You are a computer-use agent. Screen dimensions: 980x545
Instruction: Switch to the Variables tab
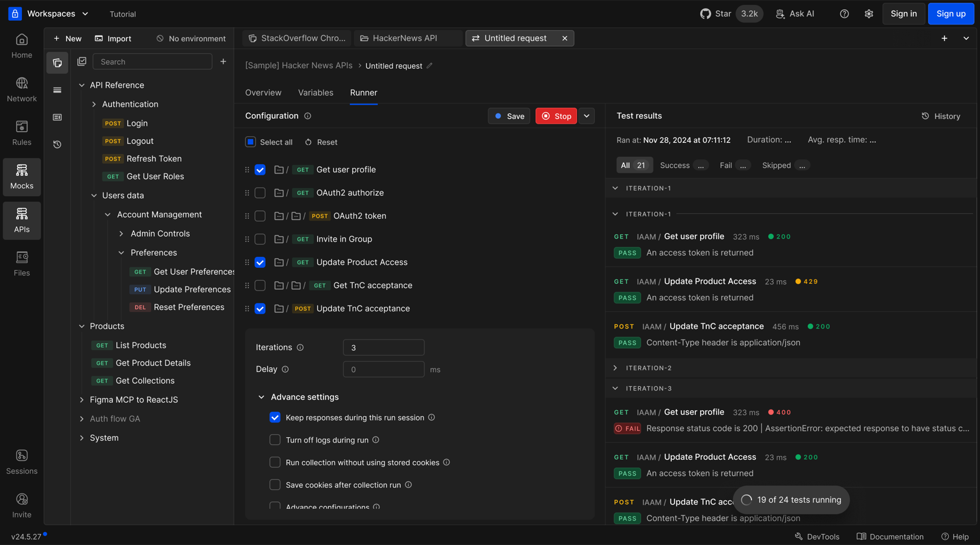click(316, 93)
